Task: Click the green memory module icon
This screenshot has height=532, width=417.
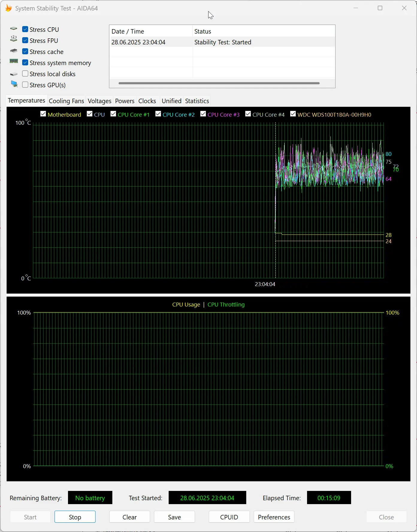Action: pyautogui.click(x=14, y=61)
